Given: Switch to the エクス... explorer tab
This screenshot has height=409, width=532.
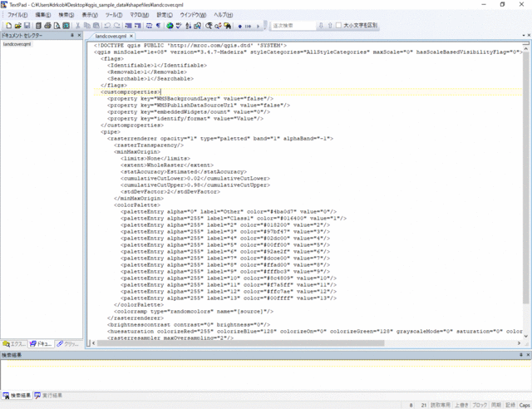Looking at the screenshot, I should (x=14, y=344).
